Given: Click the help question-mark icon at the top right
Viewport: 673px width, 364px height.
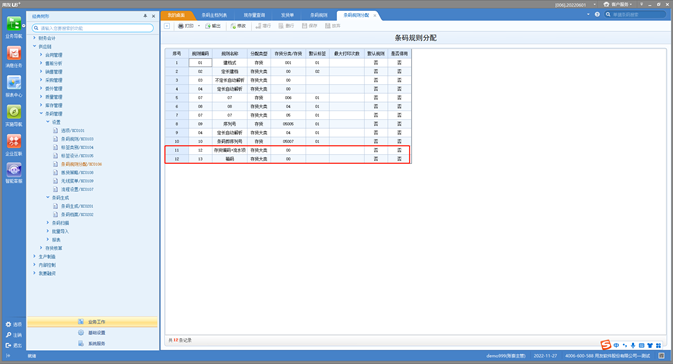Looking at the screenshot, I should point(597,15).
